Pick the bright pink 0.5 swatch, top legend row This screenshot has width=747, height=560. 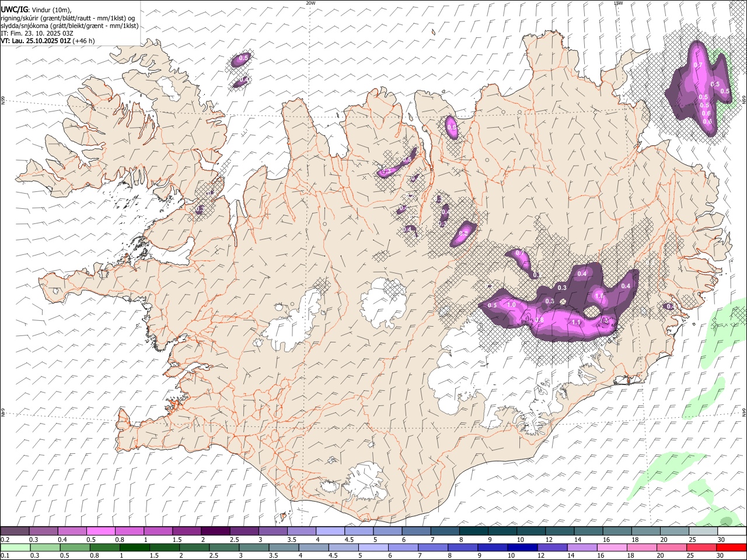click(x=100, y=531)
